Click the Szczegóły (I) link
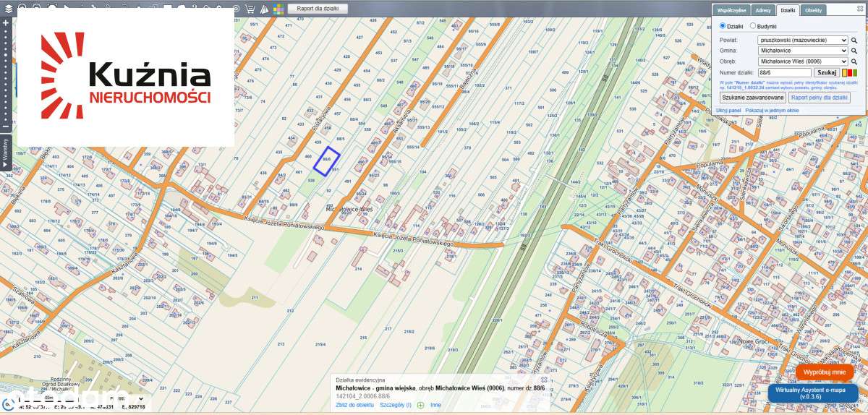The width and height of the screenshot is (868, 415). 396,405
